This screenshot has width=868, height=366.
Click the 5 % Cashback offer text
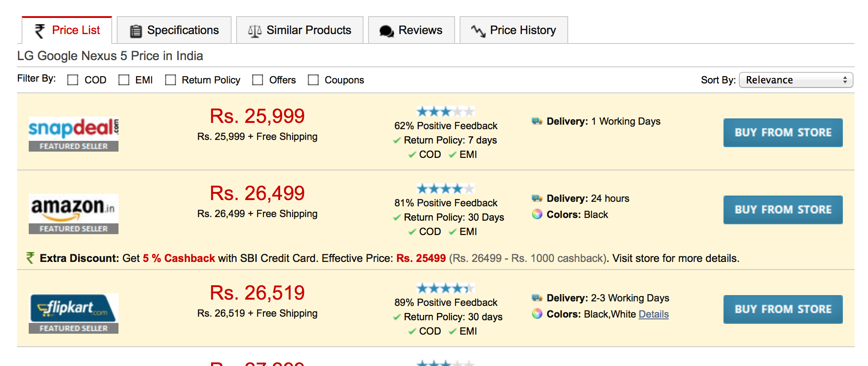(x=179, y=258)
